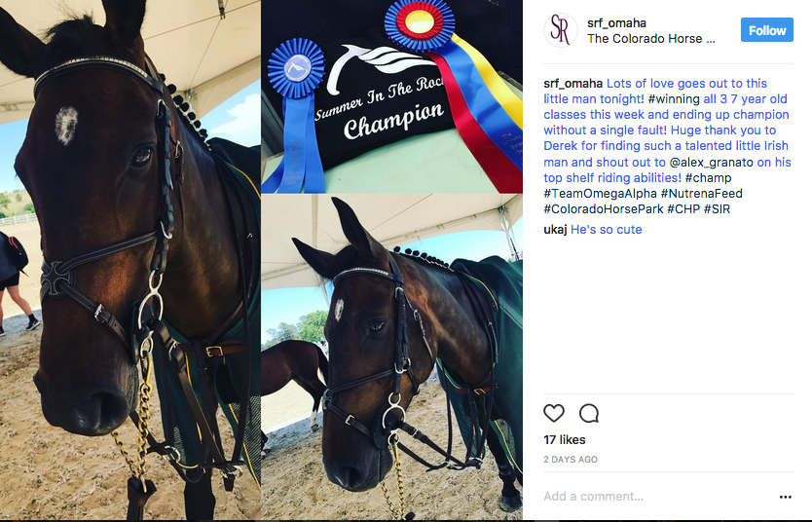
Task: Open the 2 DAYS AGO timestamp
Action: (571, 460)
